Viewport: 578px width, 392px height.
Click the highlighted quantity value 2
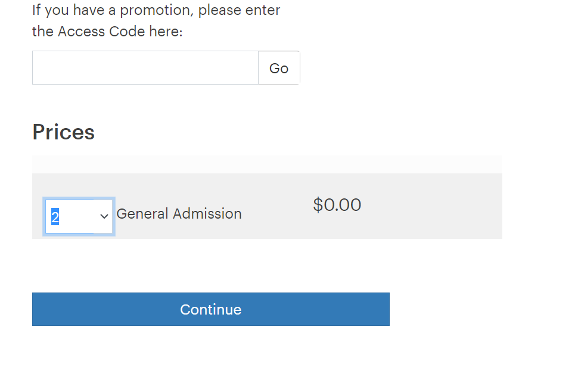pyautogui.click(x=55, y=217)
